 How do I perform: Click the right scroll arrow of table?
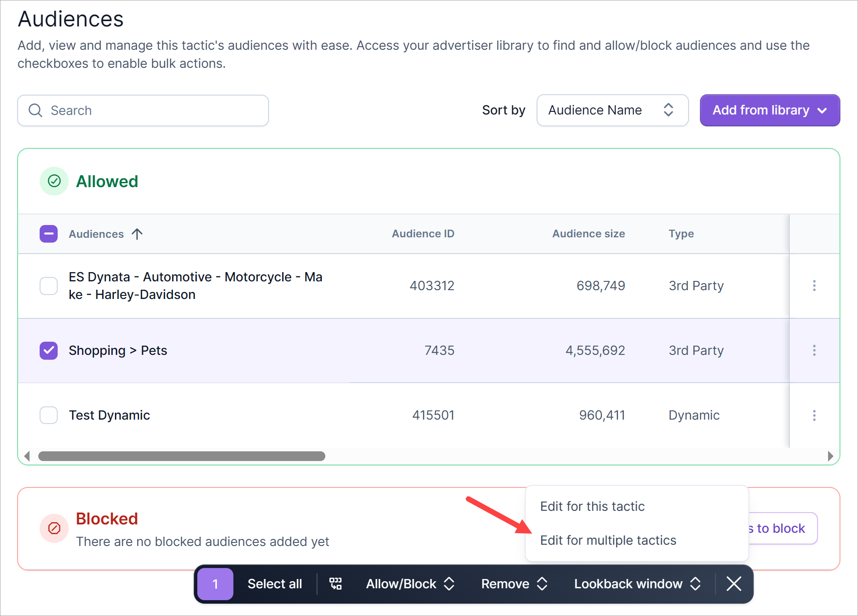click(x=830, y=456)
